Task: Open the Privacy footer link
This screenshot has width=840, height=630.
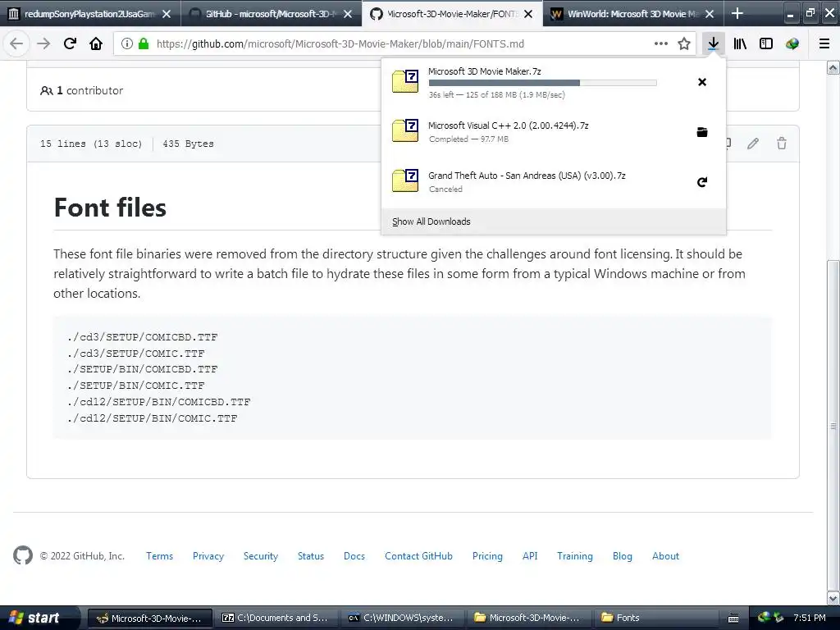Action: [208, 556]
